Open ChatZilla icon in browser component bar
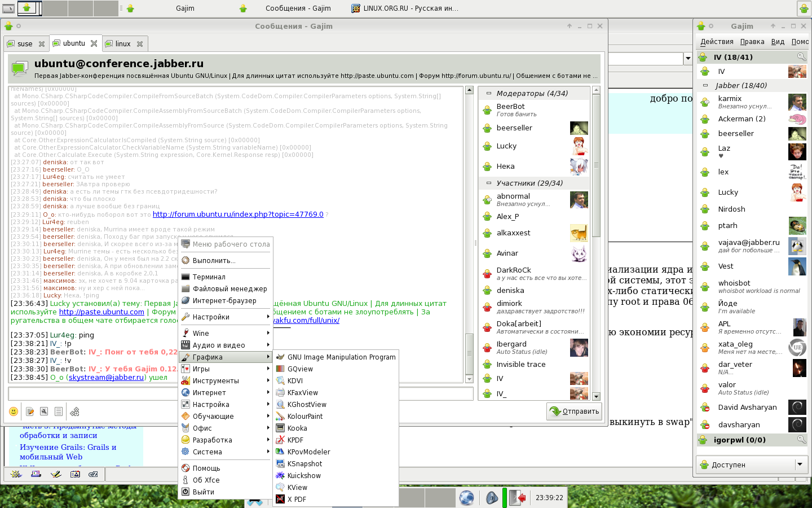The image size is (812, 508). pyautogui.click(x=94, y=474)
